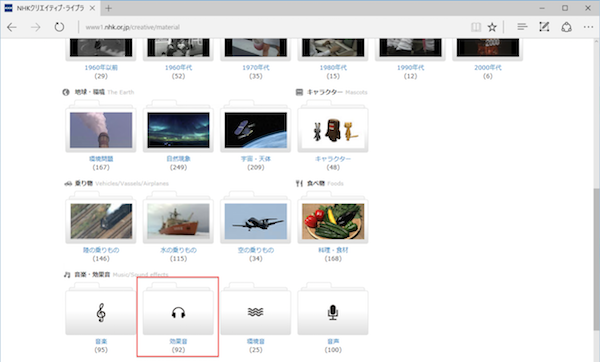The image size is (600, 362).
Task: Follow the 1970年代 link
Action: coord(256,67)
